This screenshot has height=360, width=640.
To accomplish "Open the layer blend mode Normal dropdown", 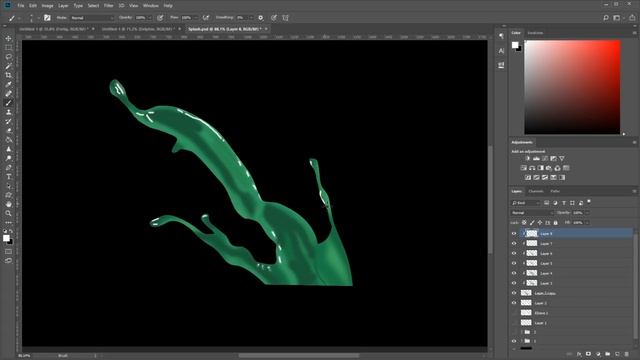I will 532,213.
